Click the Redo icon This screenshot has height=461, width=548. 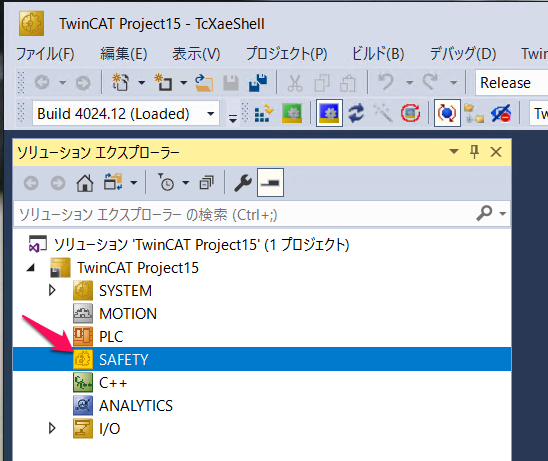[430, 82]
